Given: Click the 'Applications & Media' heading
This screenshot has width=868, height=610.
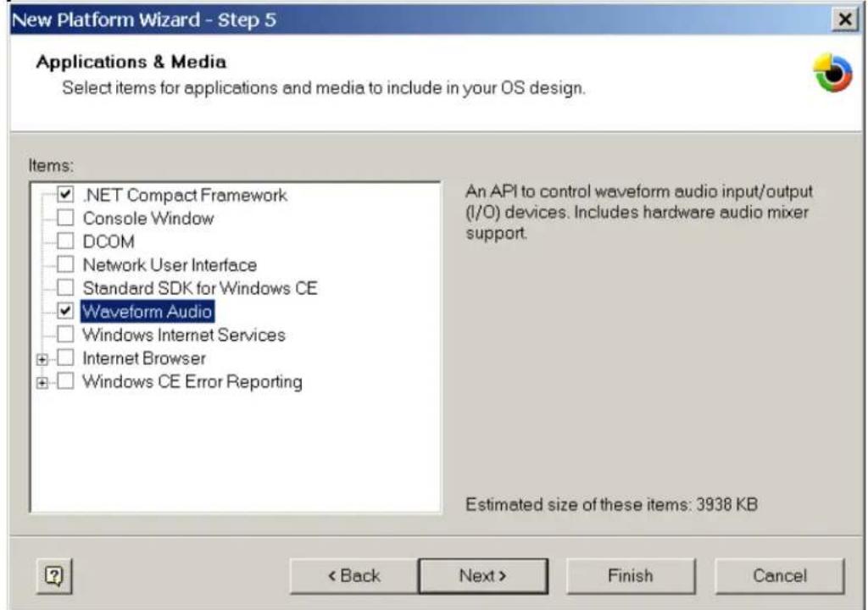Looking at the screenshot, I should click(131, 62).
